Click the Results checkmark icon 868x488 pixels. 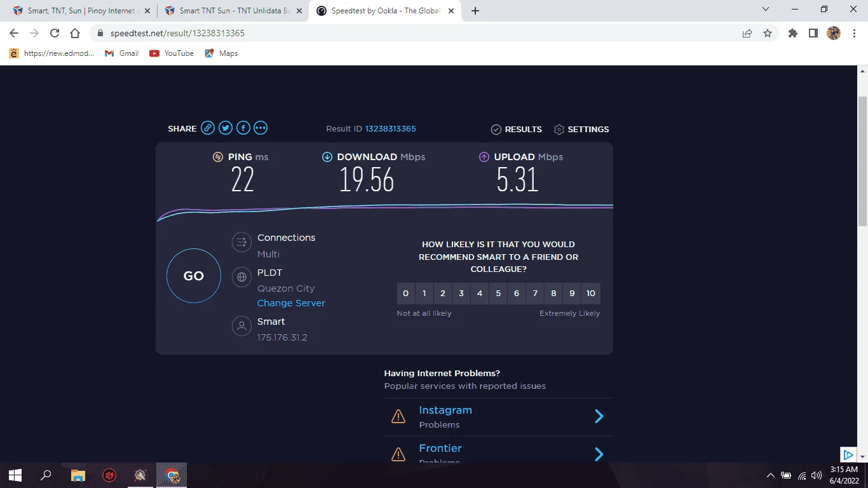pyautogui.click(x=496, y=130)
